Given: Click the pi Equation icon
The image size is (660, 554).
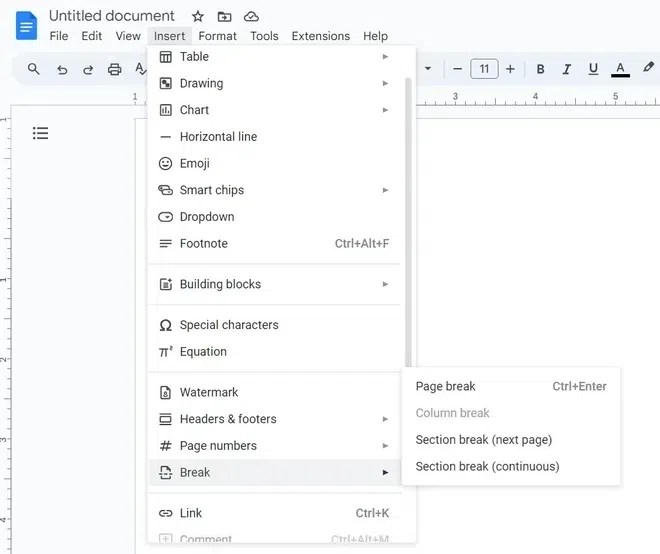Looking at the screenshot, I should 165,352.
